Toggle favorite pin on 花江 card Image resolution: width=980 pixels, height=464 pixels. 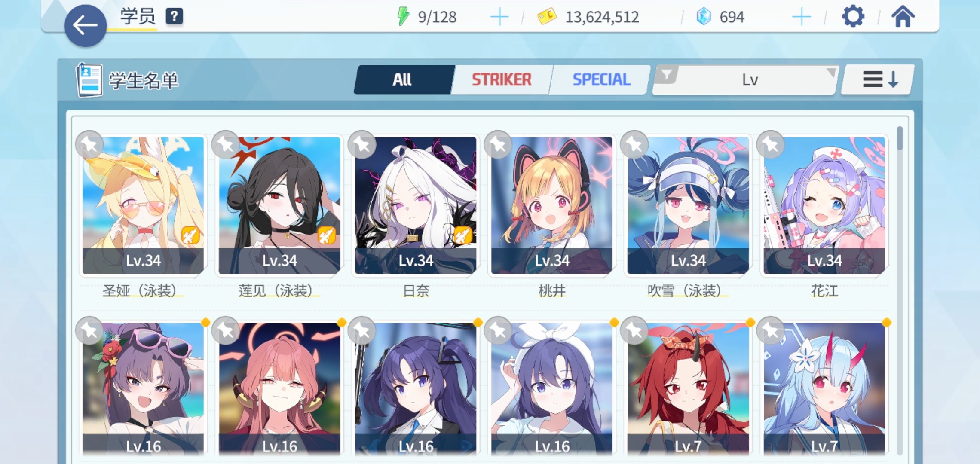click(x=771, y=144)
